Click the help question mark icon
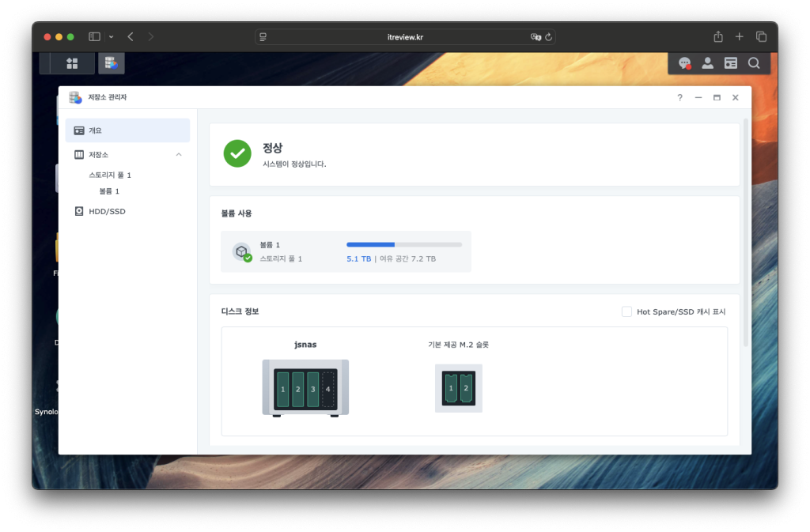810x532 pixels. tap(679, 97)
